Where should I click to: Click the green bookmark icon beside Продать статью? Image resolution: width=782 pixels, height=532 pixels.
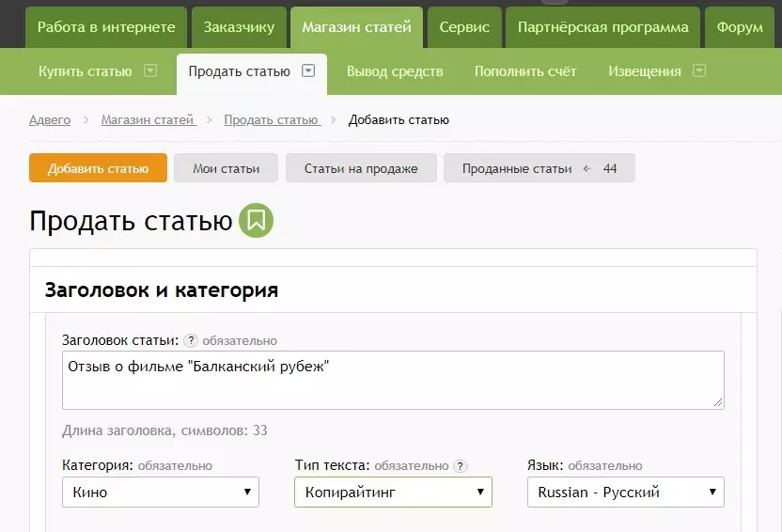[x=256, y=221]
